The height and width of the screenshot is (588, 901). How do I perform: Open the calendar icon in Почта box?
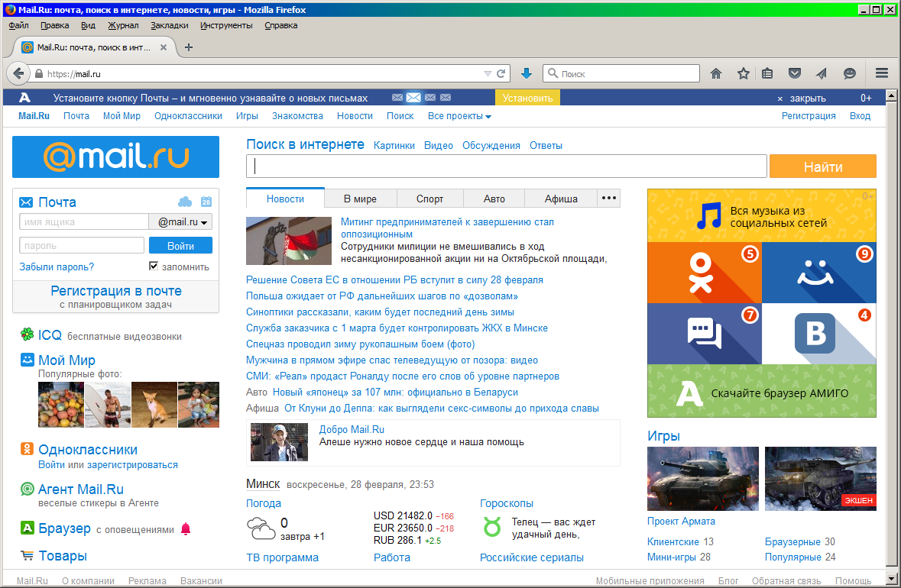[x=206, y=202]
